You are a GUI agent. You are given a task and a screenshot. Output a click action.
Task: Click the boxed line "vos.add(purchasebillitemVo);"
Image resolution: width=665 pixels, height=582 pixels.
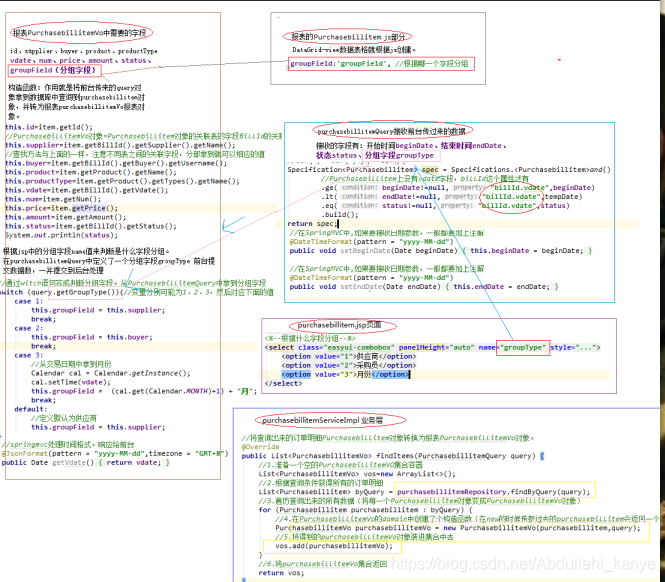(x=332, y=546)
